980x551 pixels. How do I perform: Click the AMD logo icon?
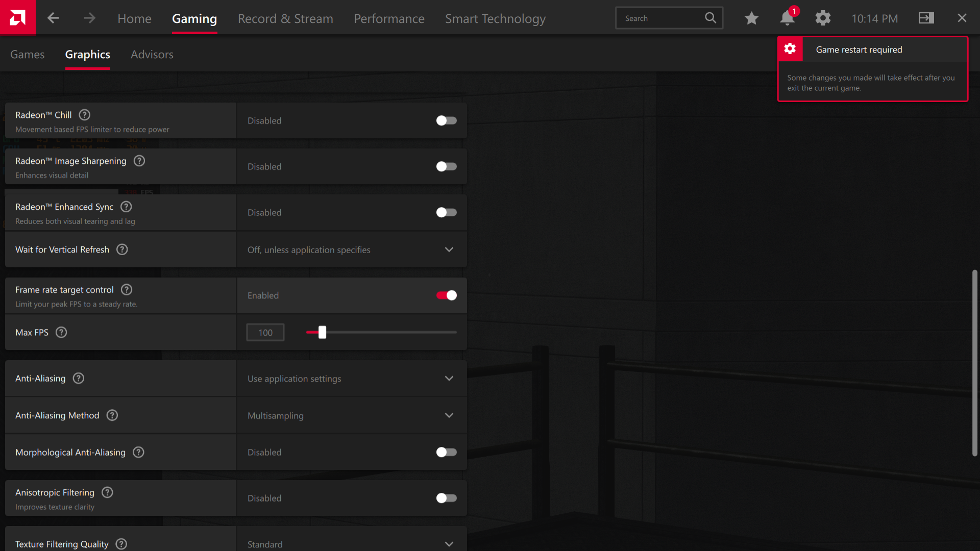point(17,18)
